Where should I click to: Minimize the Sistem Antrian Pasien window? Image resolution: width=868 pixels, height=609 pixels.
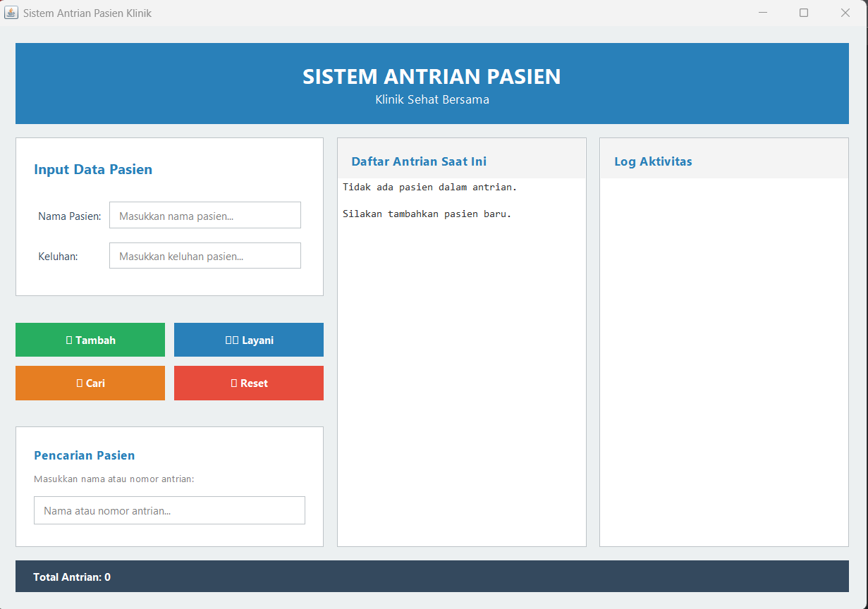click(x=762, y=13)
